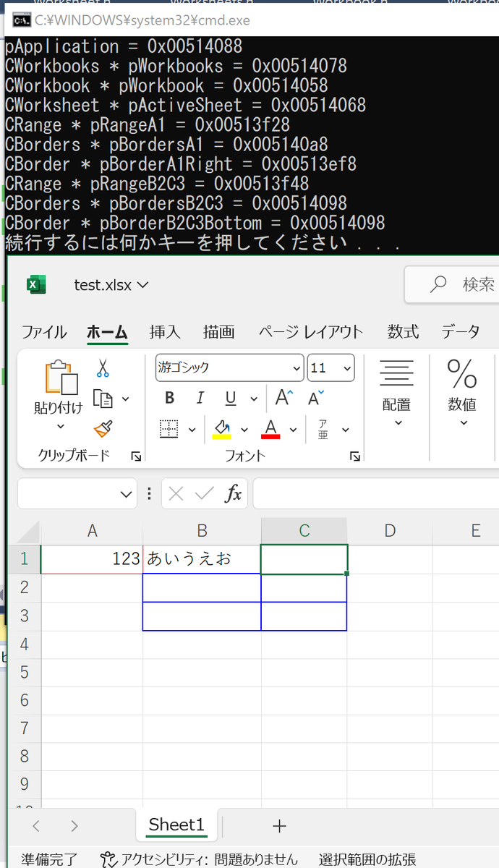Select the Format Painter brush icon
This screenshot has width=499, height=868.
(x=103, y=429)
